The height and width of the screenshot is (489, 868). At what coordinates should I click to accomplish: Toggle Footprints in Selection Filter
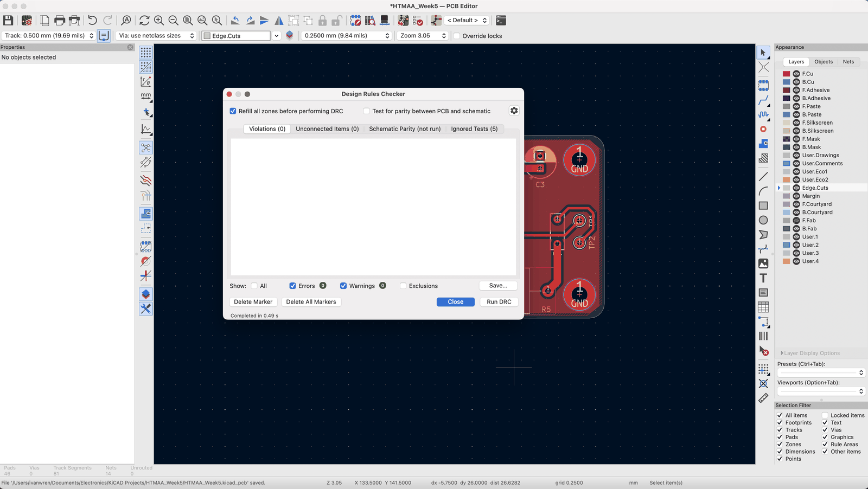[780, 423]
